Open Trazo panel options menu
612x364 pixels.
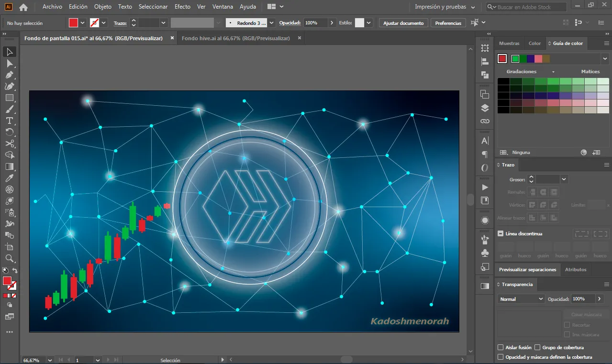tap(606, 165)
